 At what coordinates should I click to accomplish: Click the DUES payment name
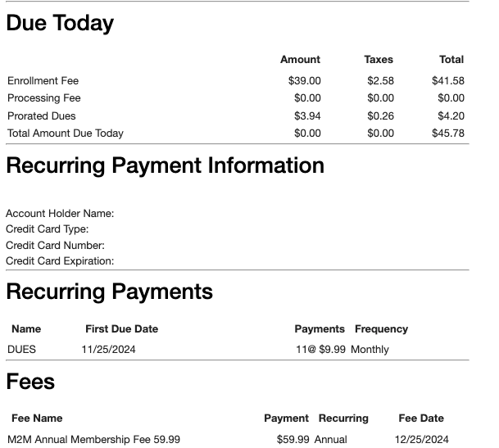pos(22,350)
